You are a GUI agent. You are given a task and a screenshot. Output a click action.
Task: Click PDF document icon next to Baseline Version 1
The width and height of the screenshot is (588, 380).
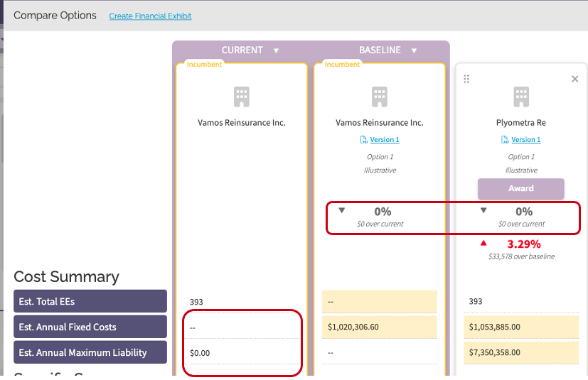click(x=363, y=140)
